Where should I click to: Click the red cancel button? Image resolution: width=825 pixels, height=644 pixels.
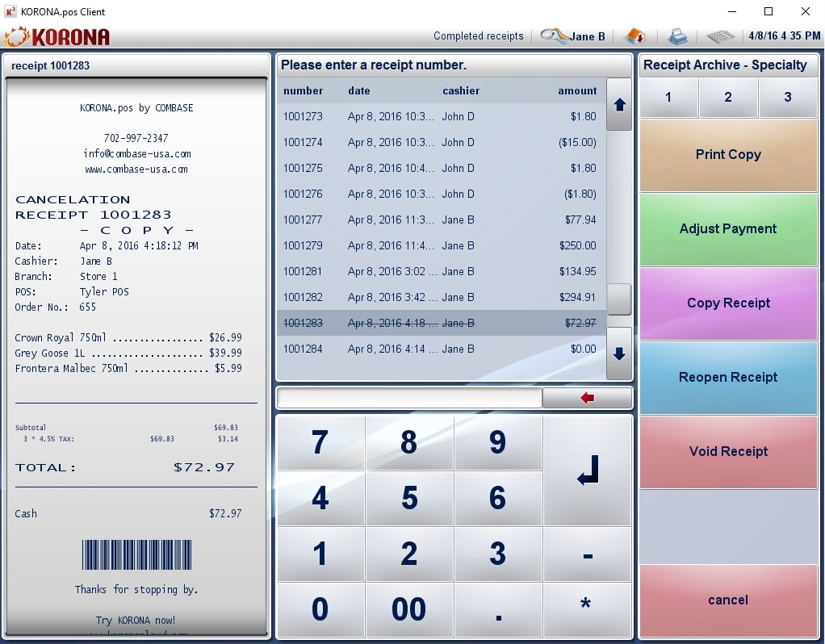coord(728,600)
